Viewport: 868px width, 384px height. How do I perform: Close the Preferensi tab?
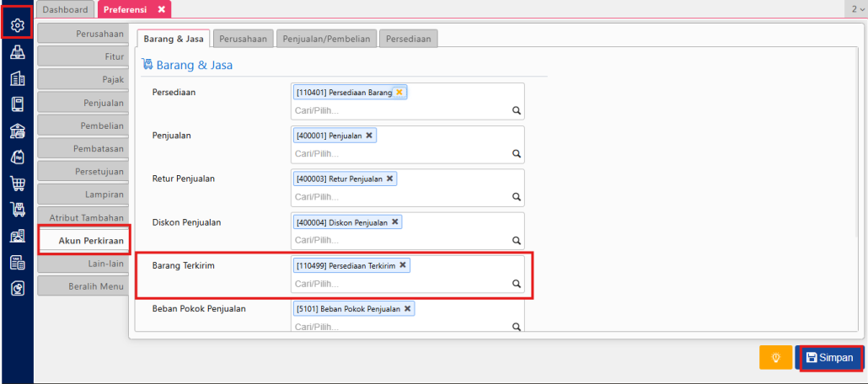[161, 9]
